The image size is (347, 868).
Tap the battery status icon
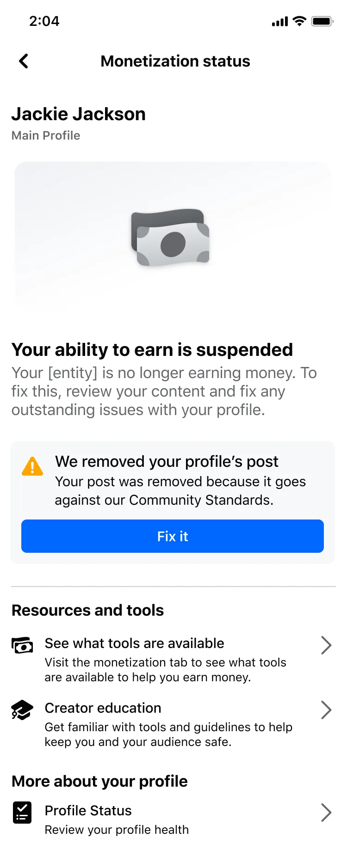point(322,21)
